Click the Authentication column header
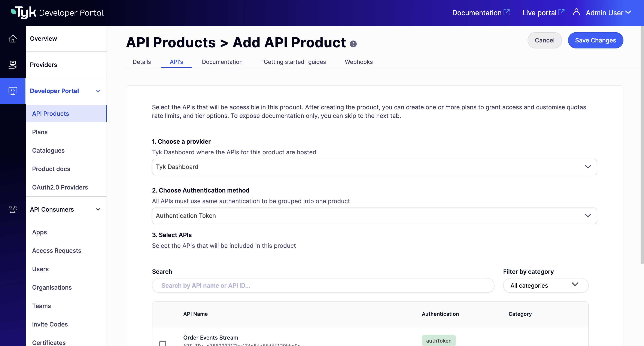Image resolution: width=644 pixels, height=346 pixels. point(440,314)
